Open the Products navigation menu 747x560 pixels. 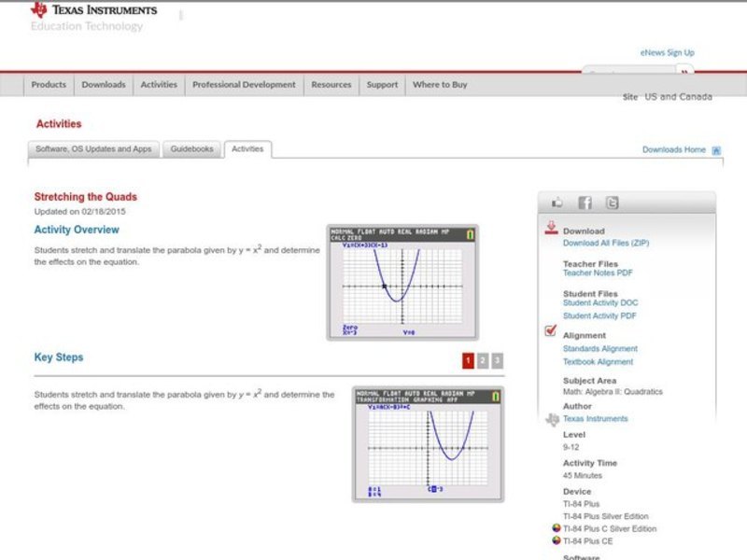[49, 85]
